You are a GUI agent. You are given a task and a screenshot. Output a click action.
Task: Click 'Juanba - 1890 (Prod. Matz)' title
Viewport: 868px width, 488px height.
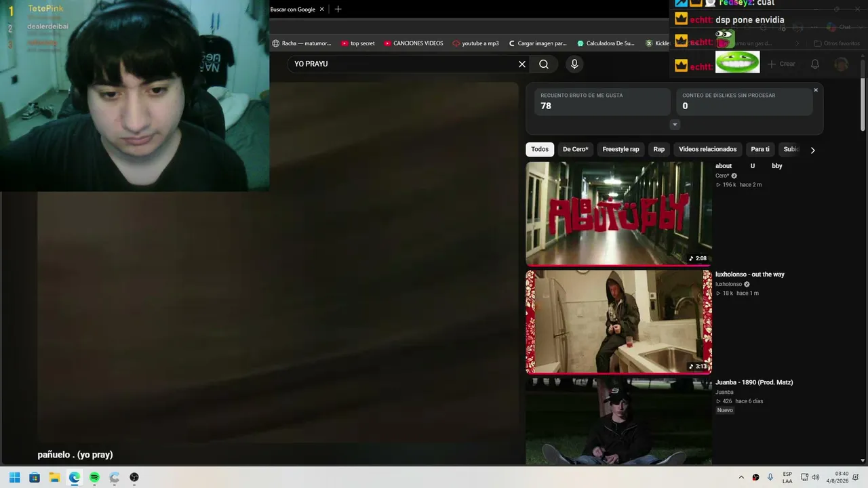pos(754,382)
